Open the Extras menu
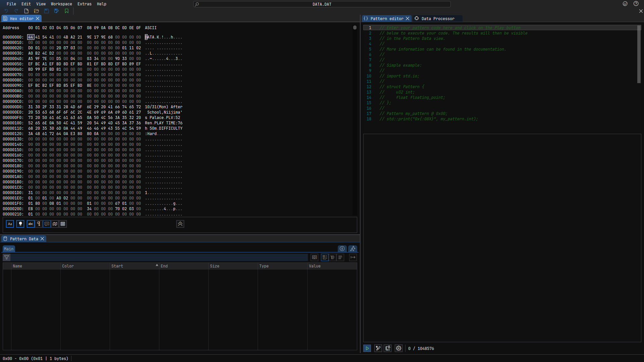644x362 pixels. tap(85, 4)
